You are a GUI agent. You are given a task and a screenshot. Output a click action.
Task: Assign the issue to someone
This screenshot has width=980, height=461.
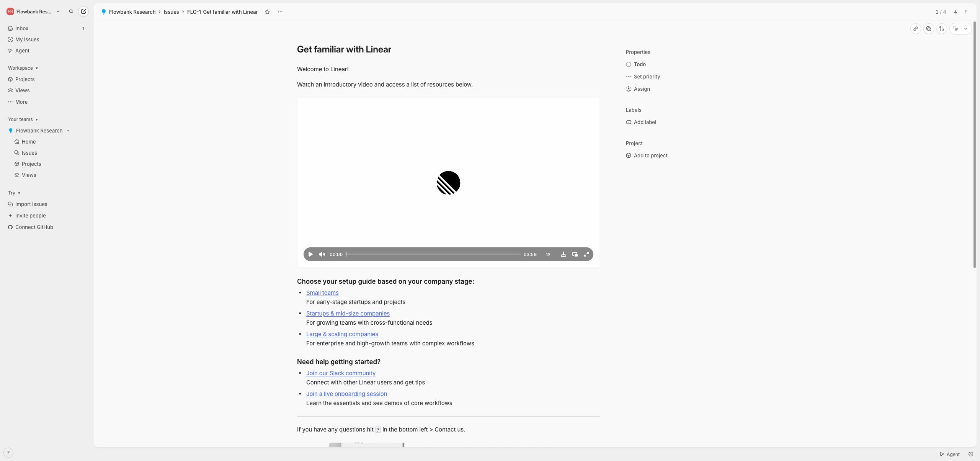(x=638, y=89)
